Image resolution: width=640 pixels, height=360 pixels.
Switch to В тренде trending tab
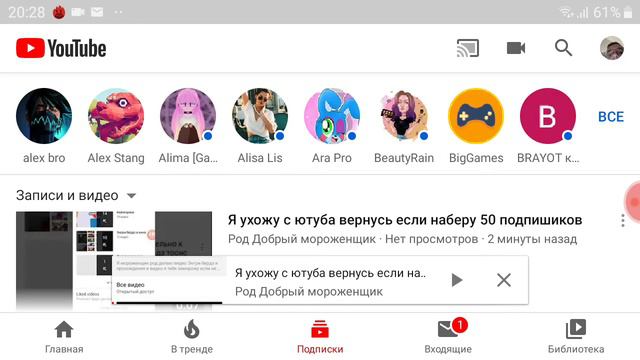192,337
